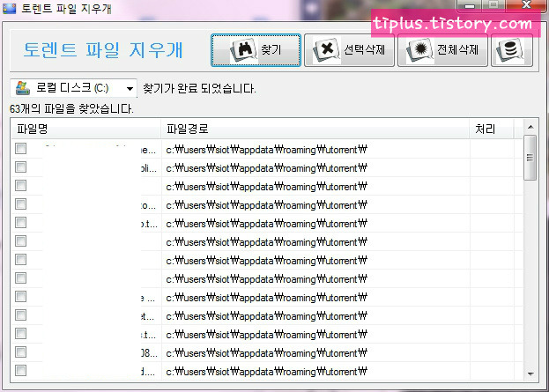Check the file row ending "s.t..."

20,334
